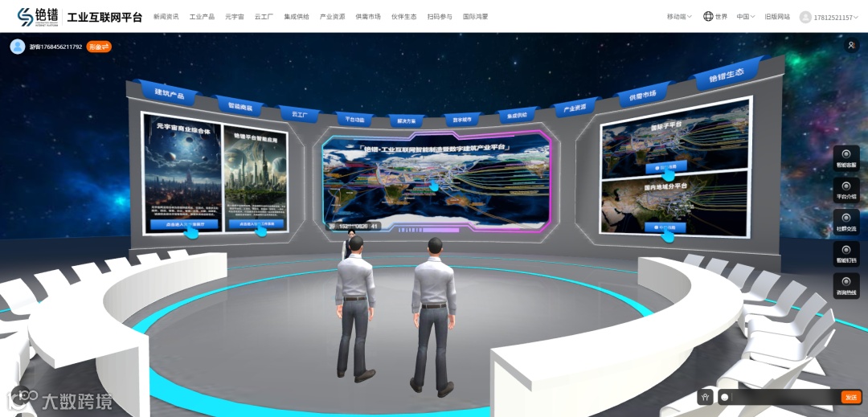Click the avatar gesture action icon
This screenshot has width=868, height=417.
pyautogui.click(x=706, y=397)
